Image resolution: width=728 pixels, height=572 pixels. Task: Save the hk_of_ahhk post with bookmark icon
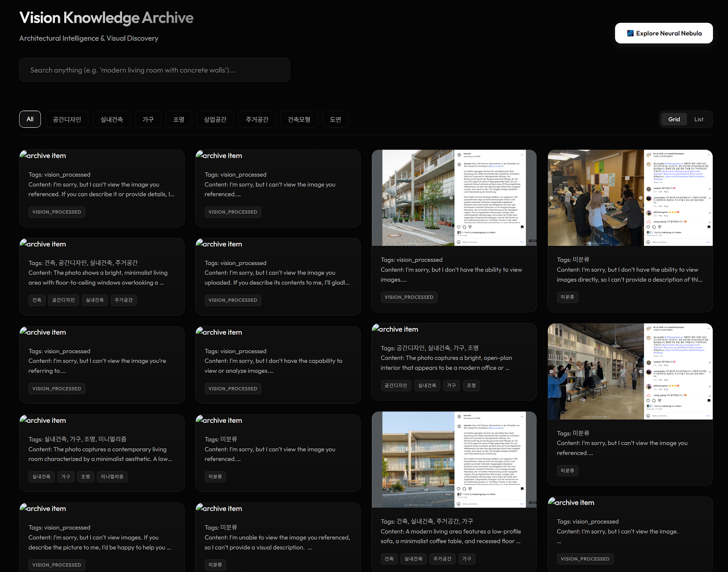click(709, 227)
